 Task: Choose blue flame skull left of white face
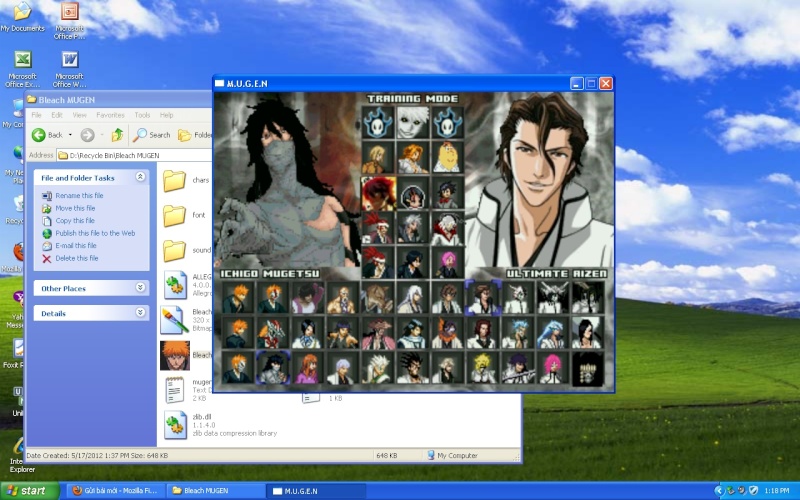click(x=378, y=122)
